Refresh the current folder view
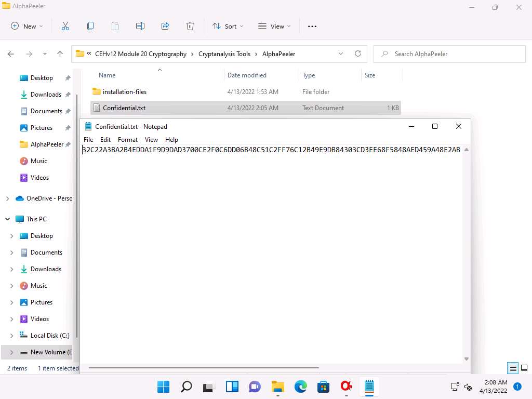 (357, 54)
